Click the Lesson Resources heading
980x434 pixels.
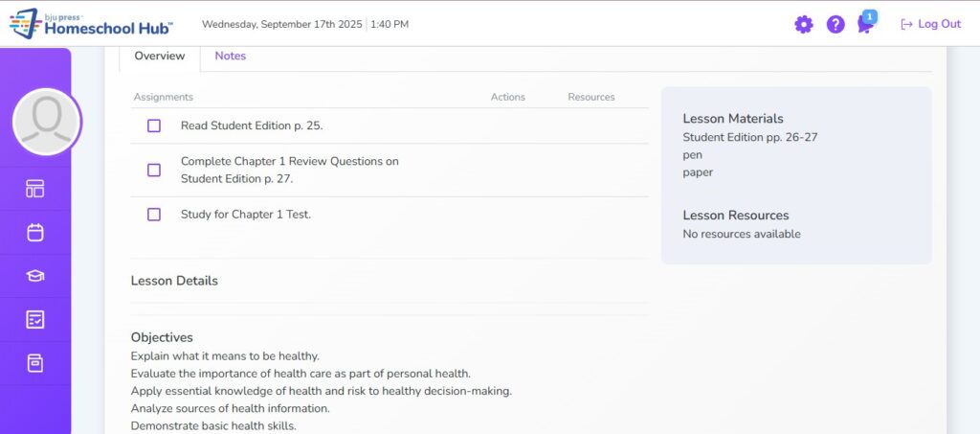tap(735, 216)
